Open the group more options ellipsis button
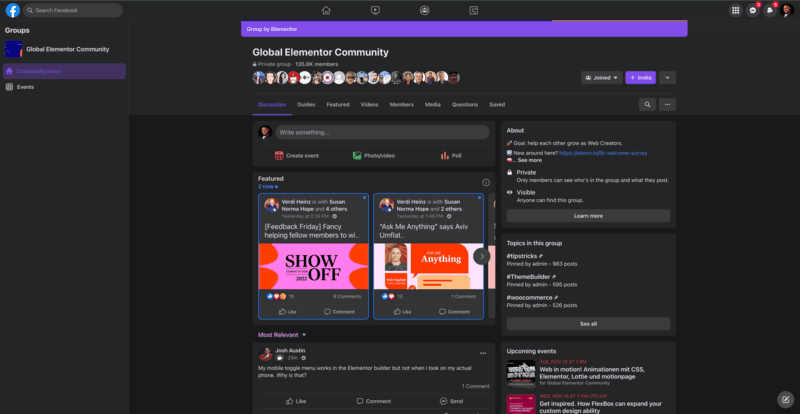 [667, 104]
